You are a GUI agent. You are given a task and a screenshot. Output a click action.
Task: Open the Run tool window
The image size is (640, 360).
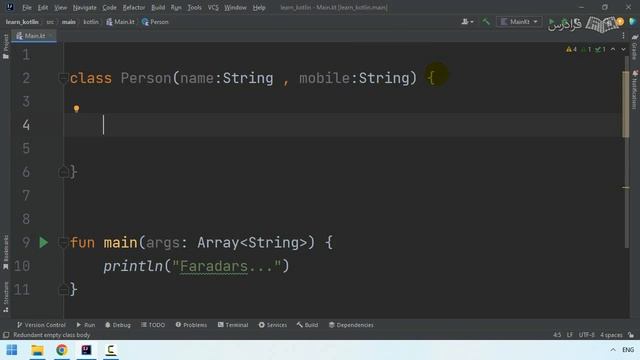[x=86, y=325]
